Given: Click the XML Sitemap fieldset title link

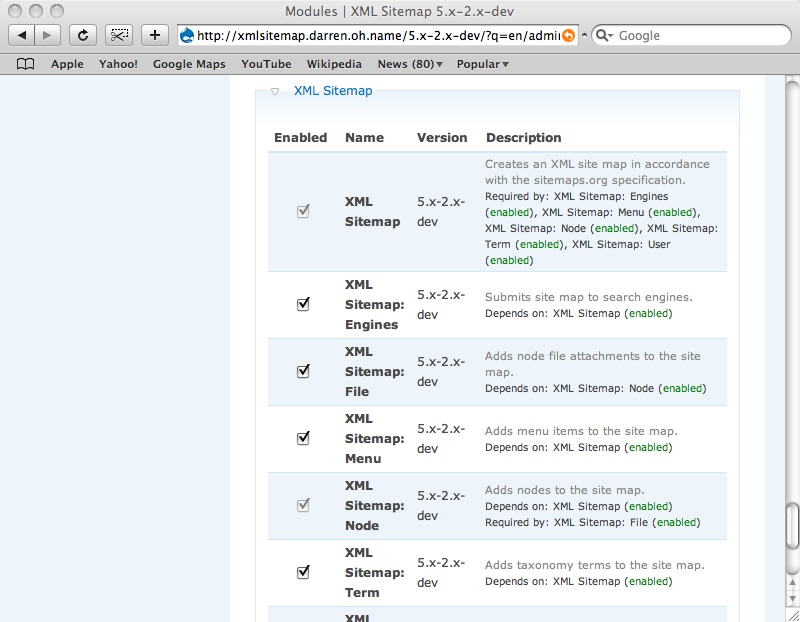Looking at the screenshot, I should pos(333,91).
